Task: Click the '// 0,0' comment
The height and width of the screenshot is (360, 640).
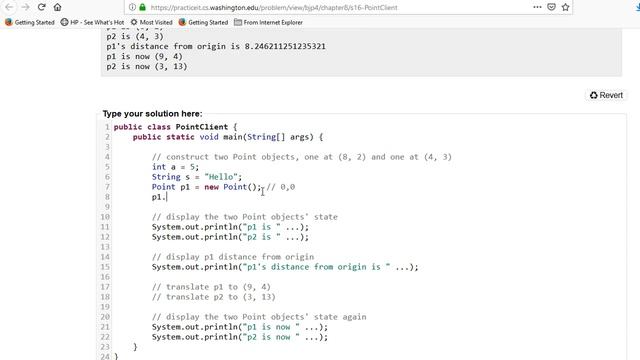Action: coord(281,187)
